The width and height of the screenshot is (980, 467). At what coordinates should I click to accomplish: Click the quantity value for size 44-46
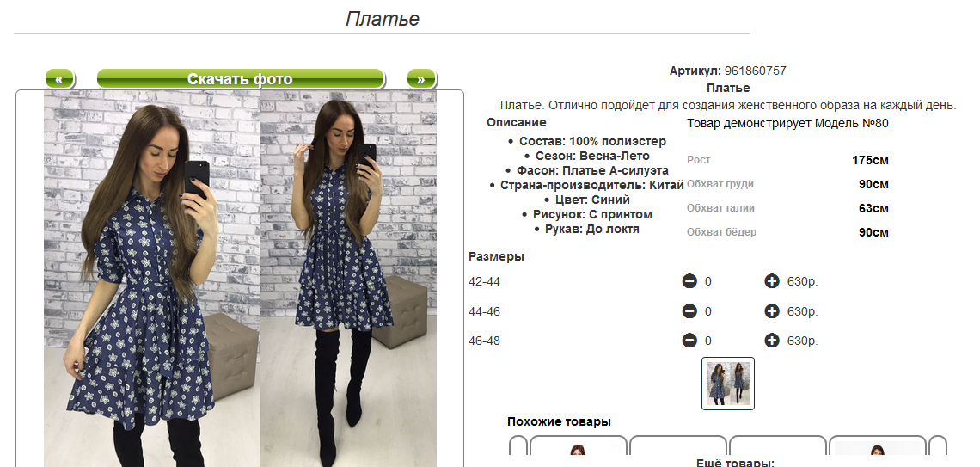708,311
